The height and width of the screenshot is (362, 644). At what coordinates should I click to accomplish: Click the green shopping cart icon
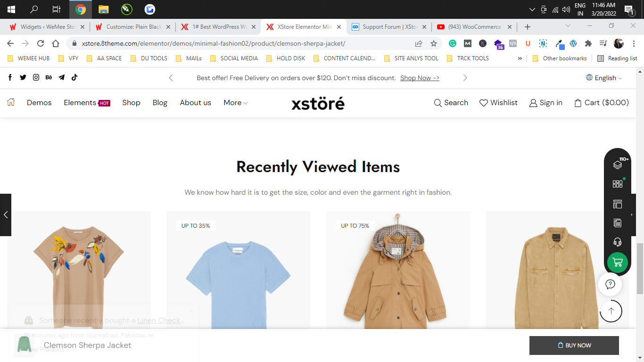[618, 263]
